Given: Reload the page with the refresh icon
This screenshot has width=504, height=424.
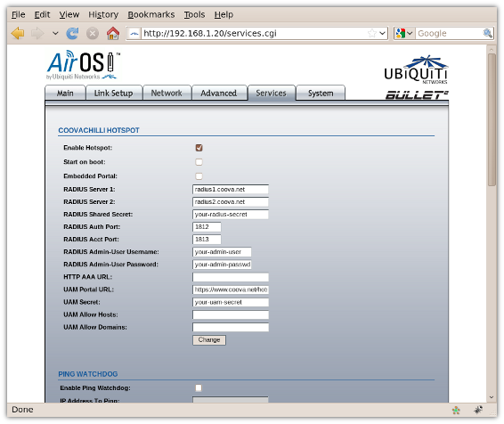Looking at the screenshot, I should tap(72, 34).
